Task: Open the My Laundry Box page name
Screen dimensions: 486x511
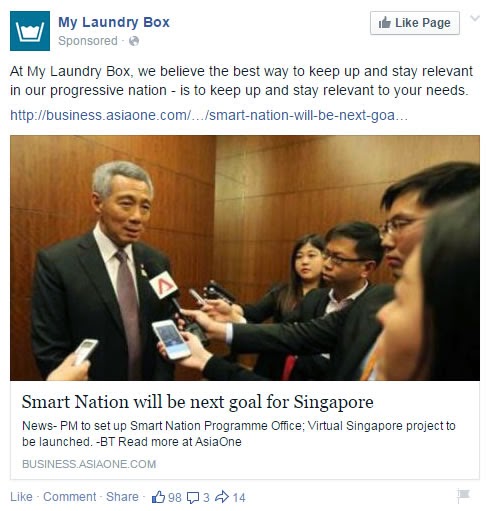Action: pos(114,22)
